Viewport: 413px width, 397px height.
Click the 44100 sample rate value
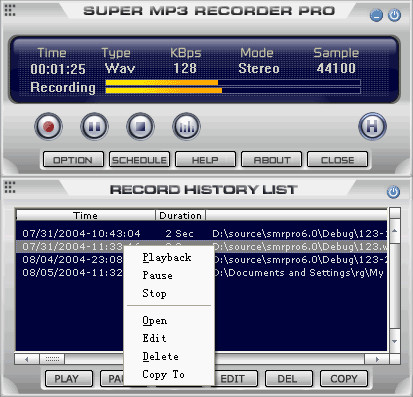pyautogui.click(x=336, y=68)
